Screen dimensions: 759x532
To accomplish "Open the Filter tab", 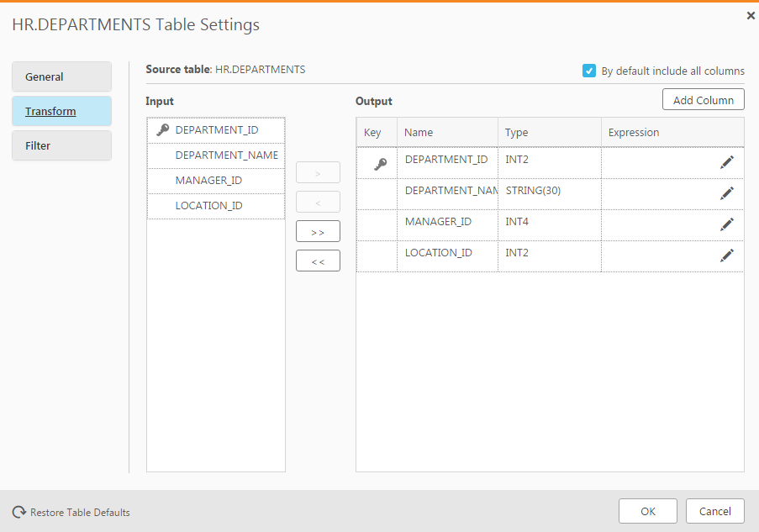I will pos(61,145).
